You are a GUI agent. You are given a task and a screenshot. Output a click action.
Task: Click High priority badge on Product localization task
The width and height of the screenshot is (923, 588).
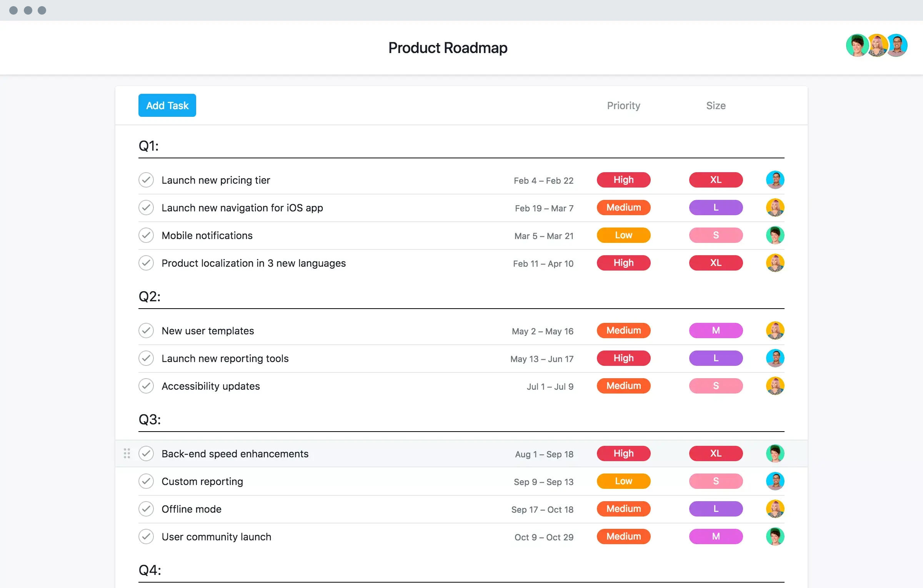(622, 263)
